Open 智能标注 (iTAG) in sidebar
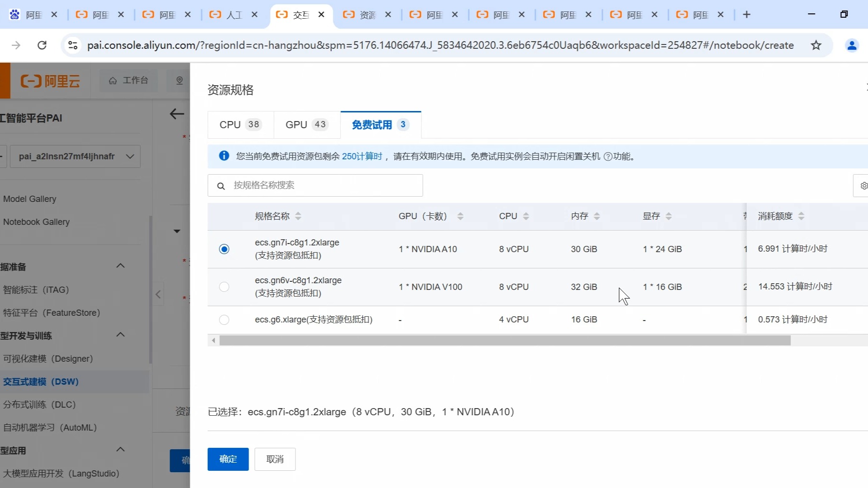 (36, 290)
